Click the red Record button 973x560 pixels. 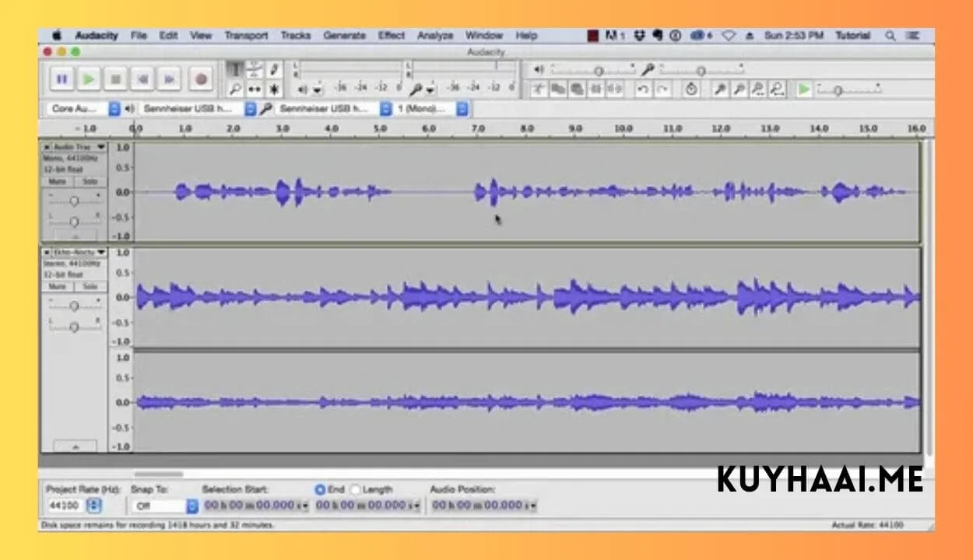pyautogui.click(x=201, y=79)
